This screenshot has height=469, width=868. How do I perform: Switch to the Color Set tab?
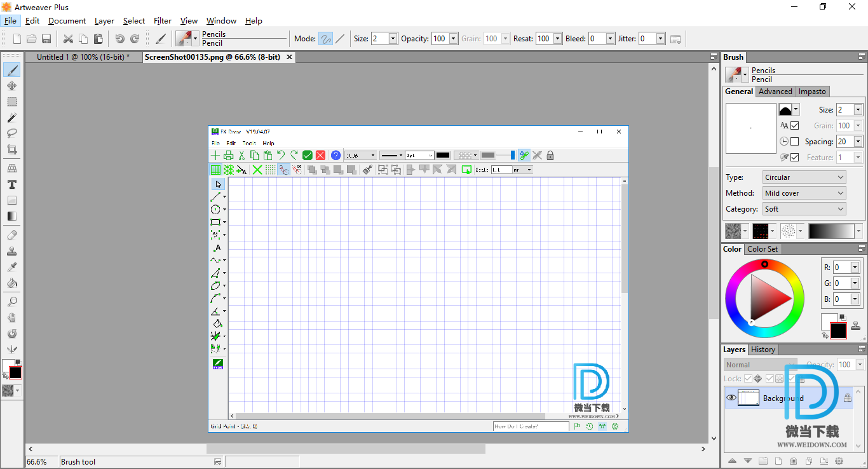(x=763, y=249)
